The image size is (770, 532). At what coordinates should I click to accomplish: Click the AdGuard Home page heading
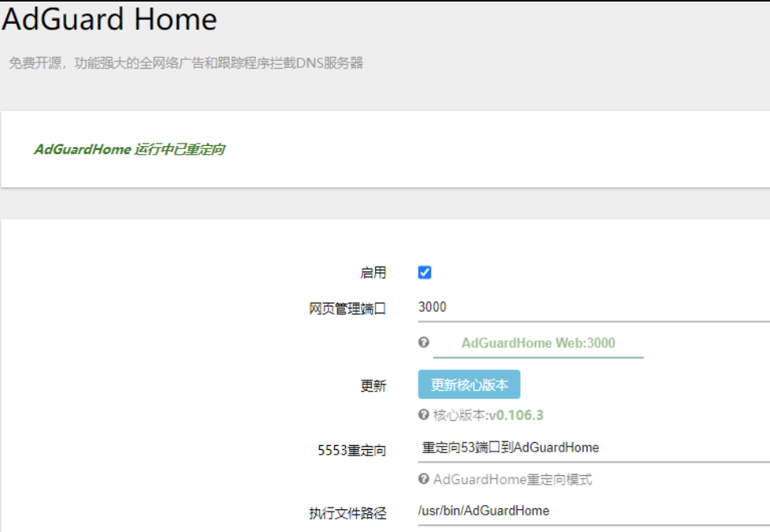pyautogui.click(x=109, y=19)
